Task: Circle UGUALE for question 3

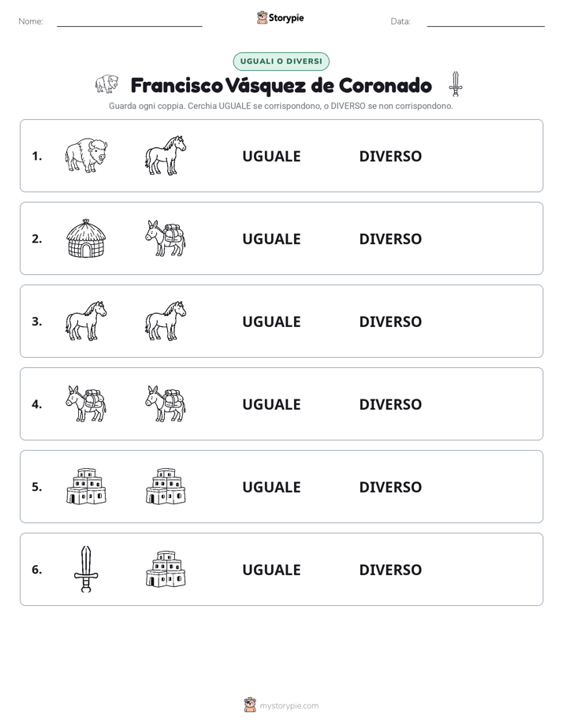Action: tap(271, 321)
